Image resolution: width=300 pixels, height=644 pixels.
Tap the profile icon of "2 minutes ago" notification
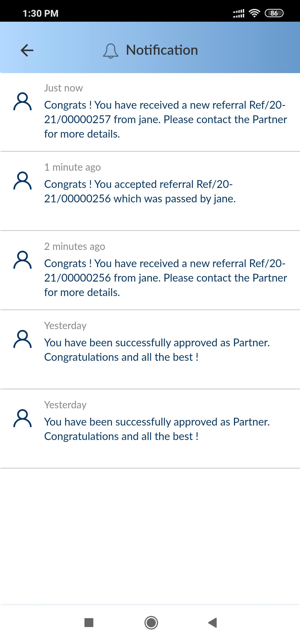point(22,260)
